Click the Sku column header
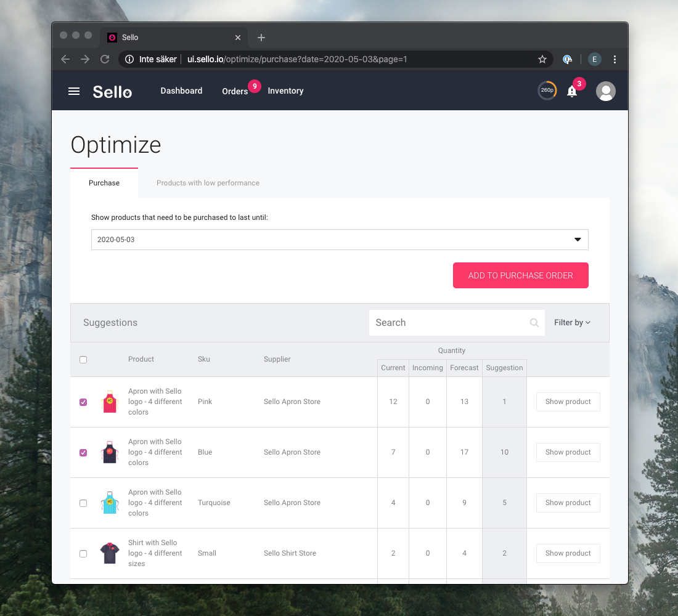 (203, 359)
